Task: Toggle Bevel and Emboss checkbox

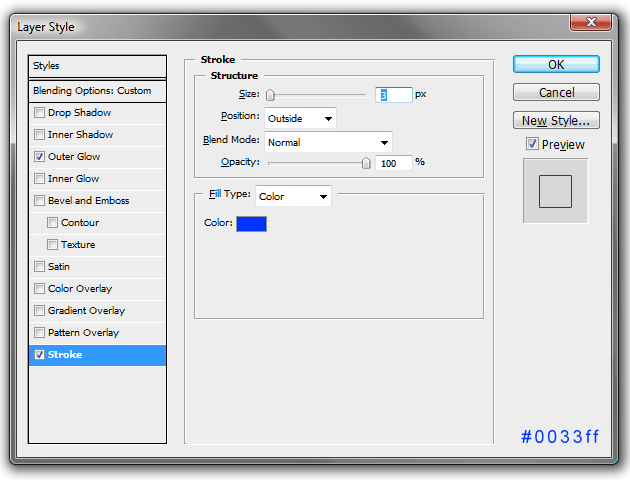Action: click(39, 200)
